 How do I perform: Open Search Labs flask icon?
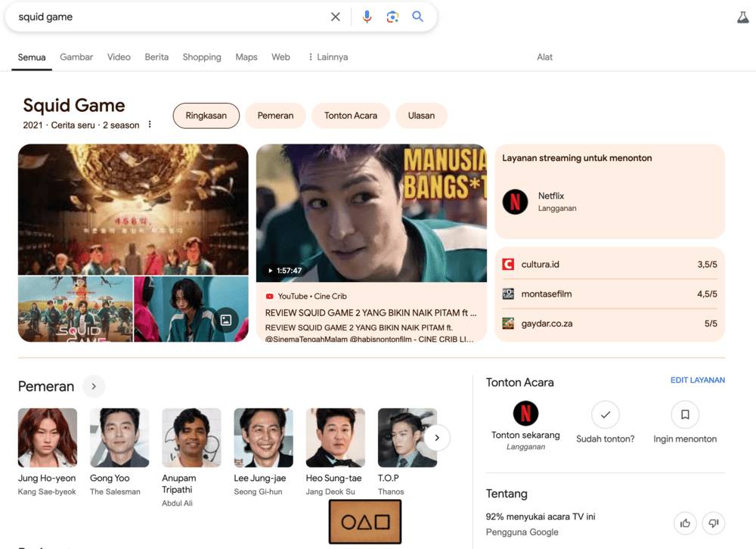pyautogui.click(x=742, y=18)
